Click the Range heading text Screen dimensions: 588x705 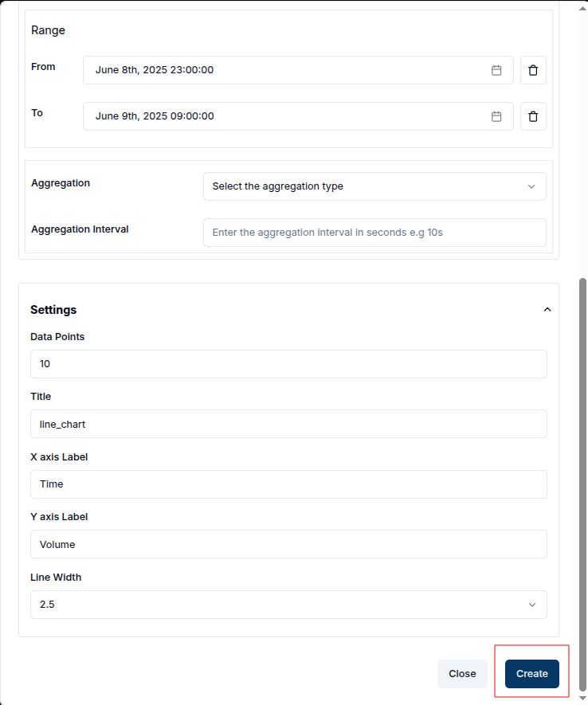pyautogui.click(x=48, y=30)
